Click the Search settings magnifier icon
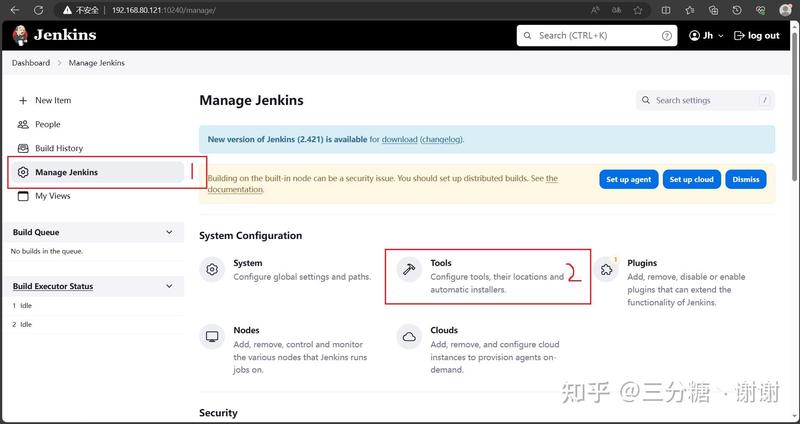Viewport: 800px width, 424px height. click(646, 101)
